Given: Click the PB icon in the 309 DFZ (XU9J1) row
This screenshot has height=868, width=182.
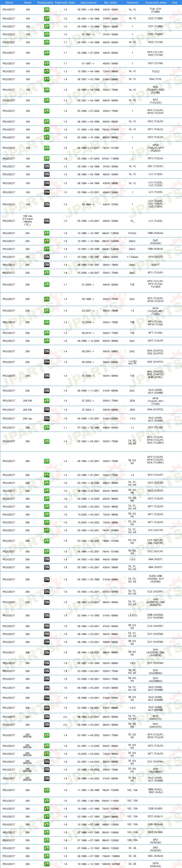Looking at the screenshot, I should point(47,816).
